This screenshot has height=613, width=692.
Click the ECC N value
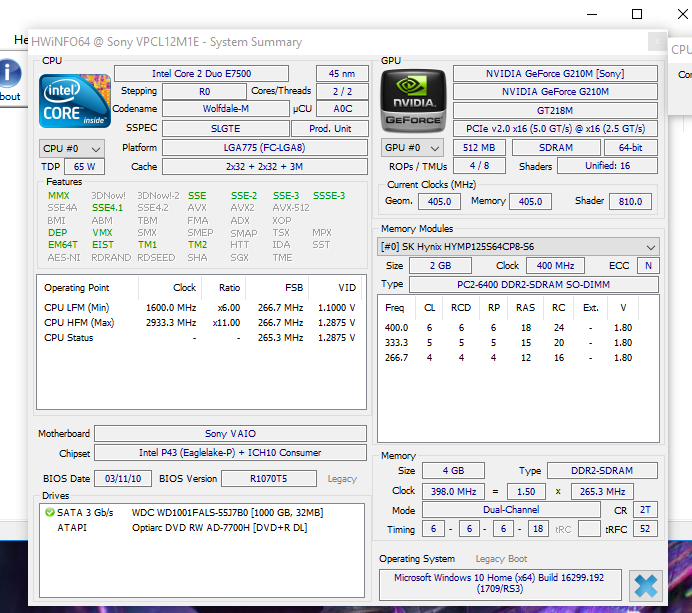[648, 265]
